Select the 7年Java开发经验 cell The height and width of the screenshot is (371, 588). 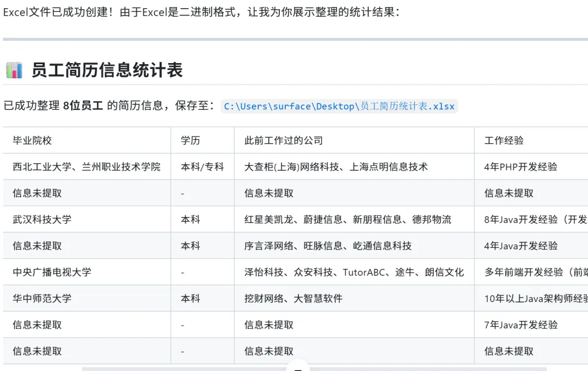(x=531, y=325)
